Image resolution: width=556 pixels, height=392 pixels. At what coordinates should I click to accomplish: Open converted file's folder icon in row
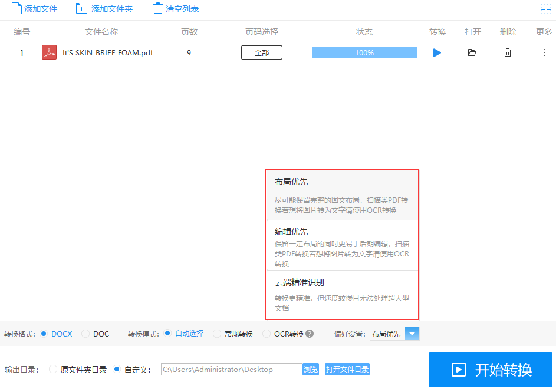point(472,53)
